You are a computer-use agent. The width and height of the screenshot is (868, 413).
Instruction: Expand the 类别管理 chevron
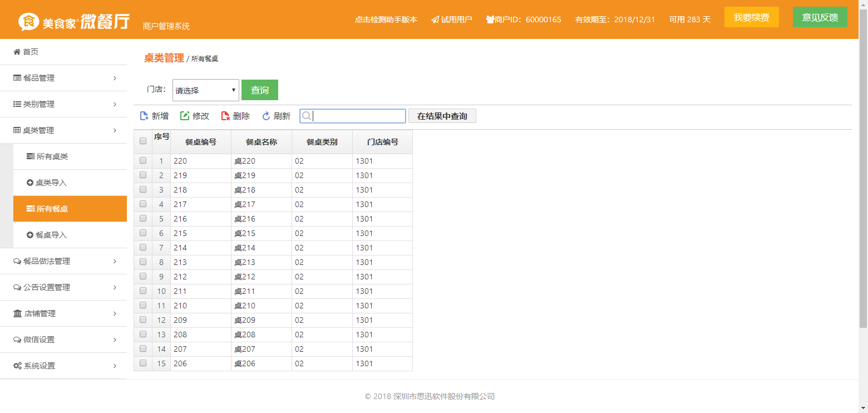point(115,104)
